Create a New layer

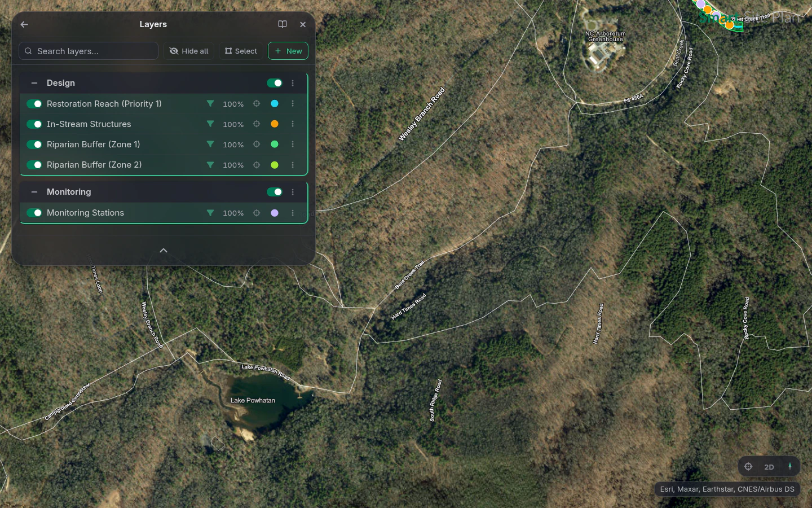point(288,51)
